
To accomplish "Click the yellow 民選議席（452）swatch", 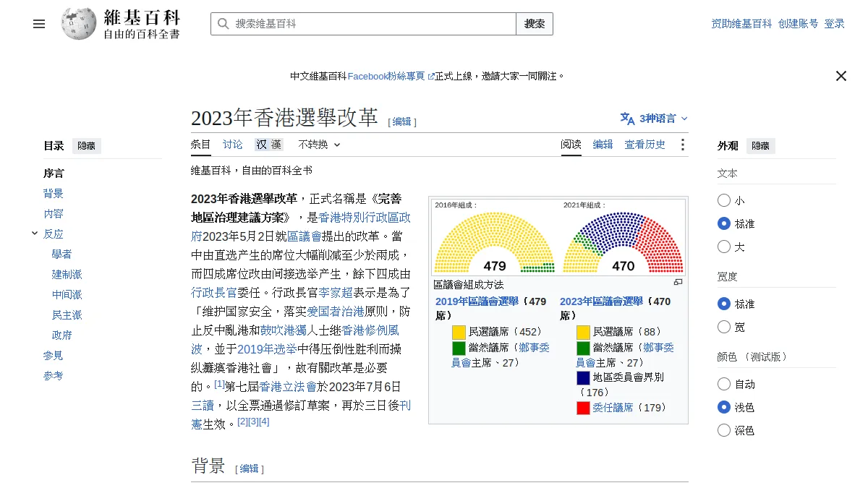I will (x=459, y=332).
